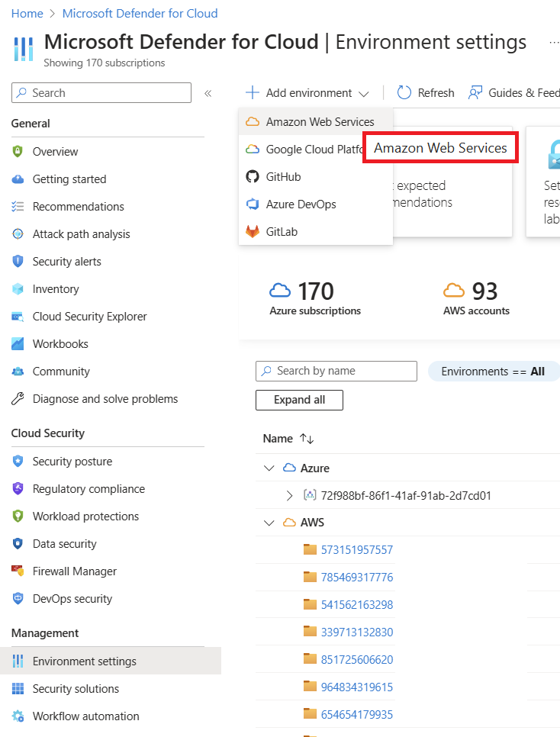This screenshot has width=560, height=737.
Task: Click the Azure DevOps icon in dropdown
Action: 253,204
